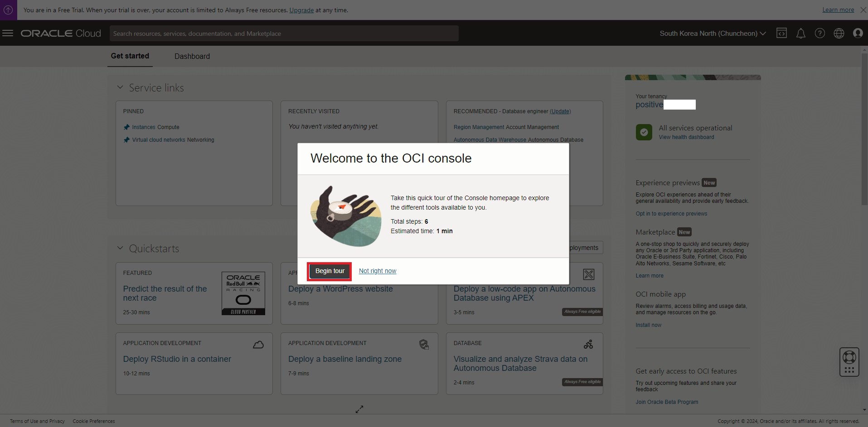The width and height of the screenshot is (868, 427).
Task: Click Learn more under Marketplace
Action: point(650,276)
